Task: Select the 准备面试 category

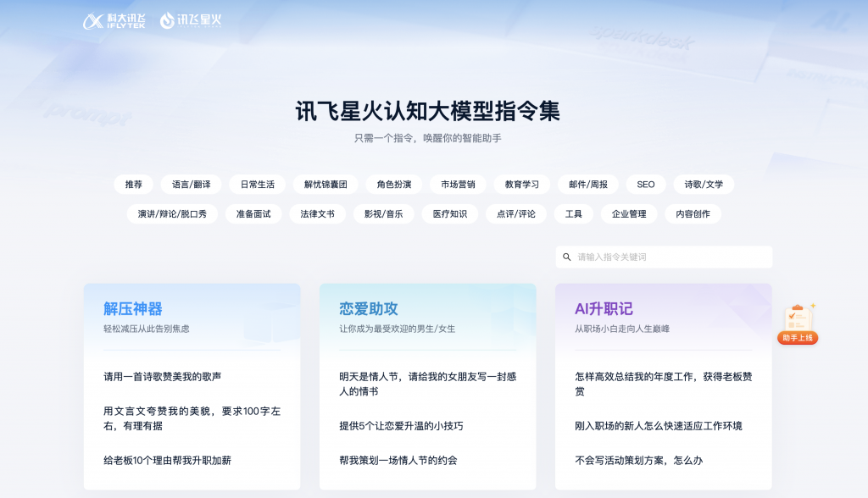Action: pos(253,213)
